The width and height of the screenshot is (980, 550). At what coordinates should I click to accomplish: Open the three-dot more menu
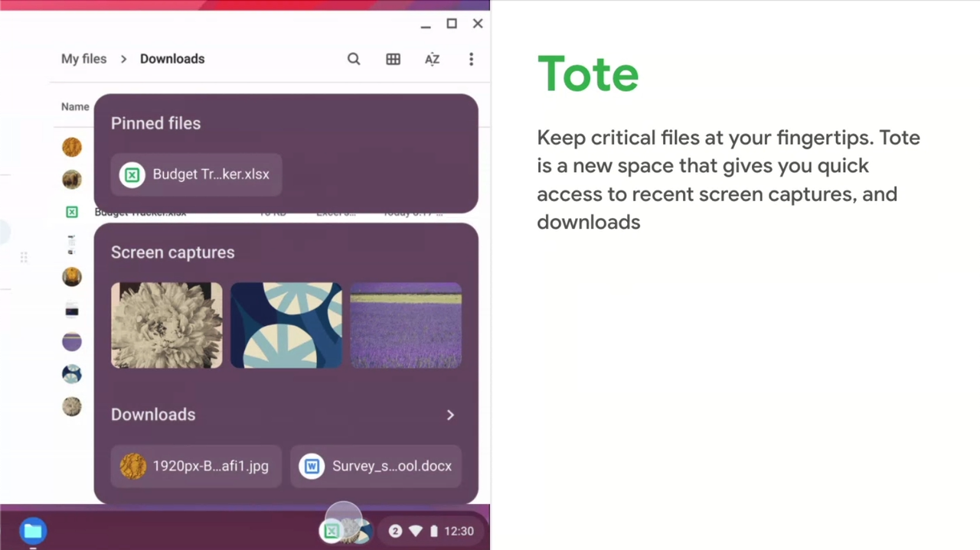[x=471, y=59]
